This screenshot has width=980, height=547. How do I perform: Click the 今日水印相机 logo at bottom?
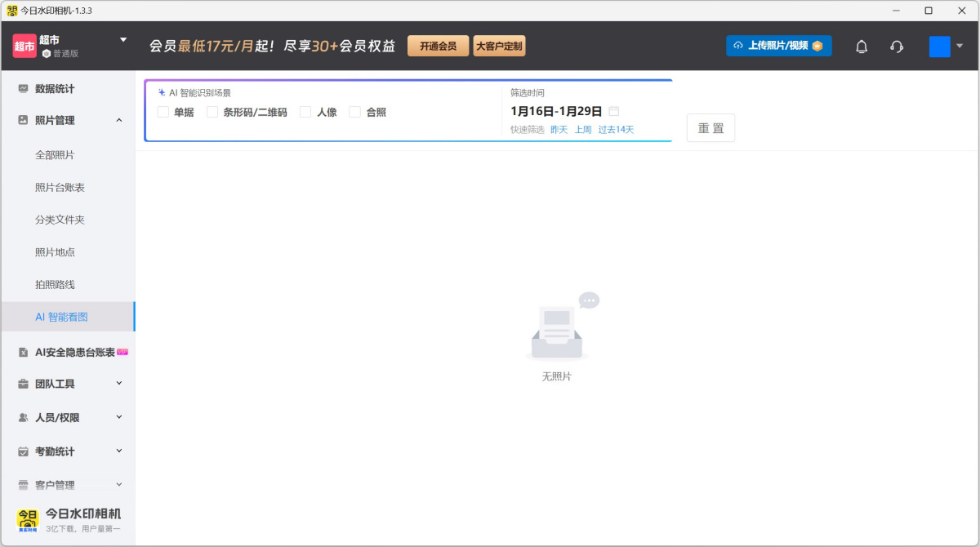pyautogui.click(x=28, y=519)
